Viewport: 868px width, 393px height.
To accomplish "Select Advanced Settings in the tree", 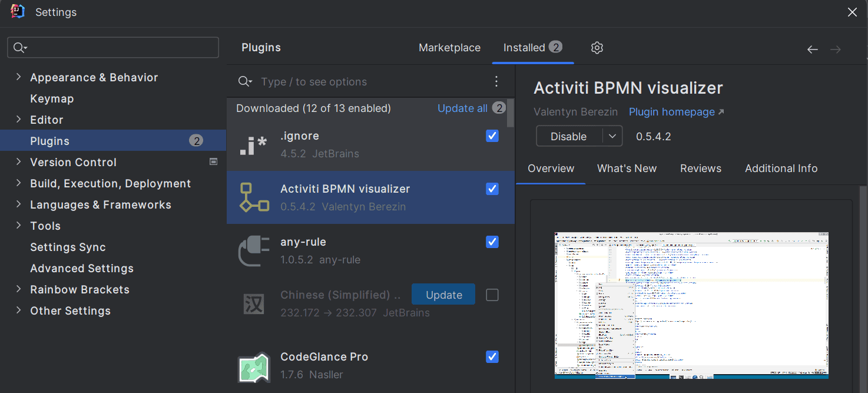I will click(x=82, y=268).
